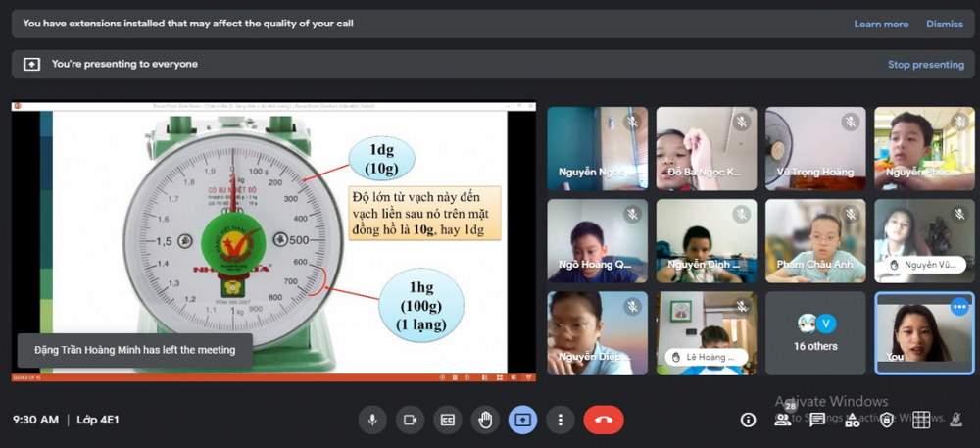The image size is (980, 448).
Task: Open the three-dot more options menu
Action: point(560,420)
